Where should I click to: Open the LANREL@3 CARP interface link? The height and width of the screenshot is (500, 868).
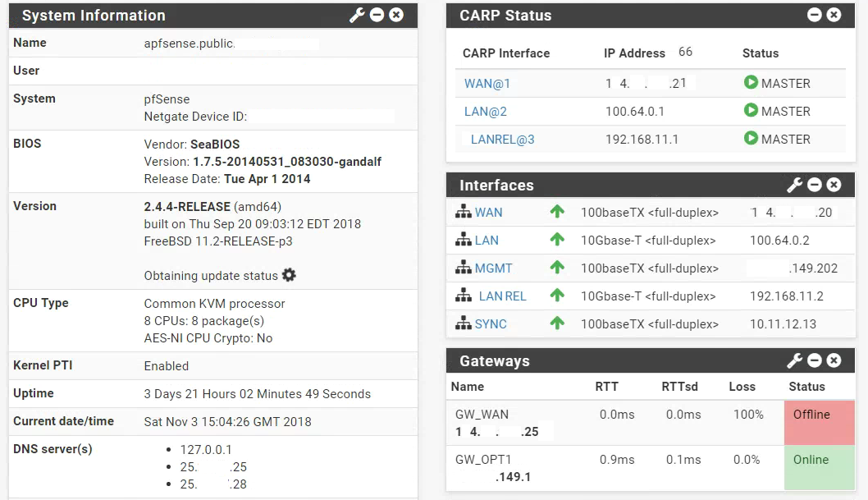[502, 139]
